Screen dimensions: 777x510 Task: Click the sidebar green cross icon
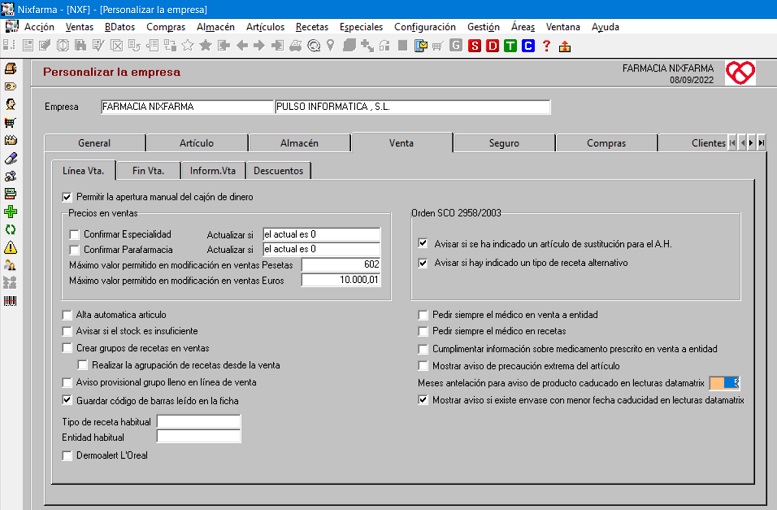click(10, 212)
